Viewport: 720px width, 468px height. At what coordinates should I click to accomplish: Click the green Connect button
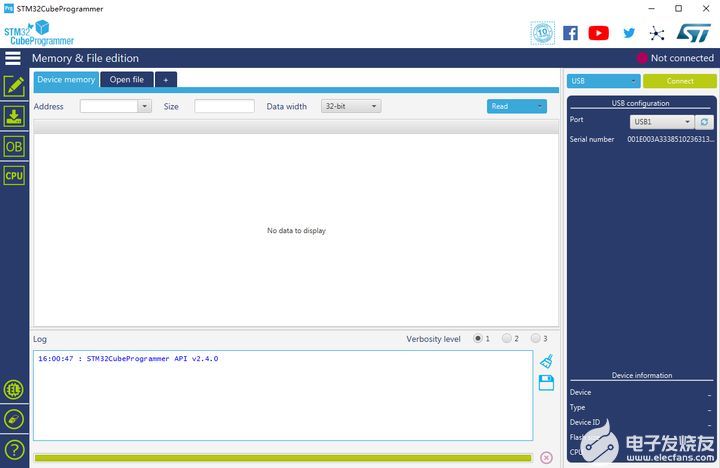coord(680,81)
